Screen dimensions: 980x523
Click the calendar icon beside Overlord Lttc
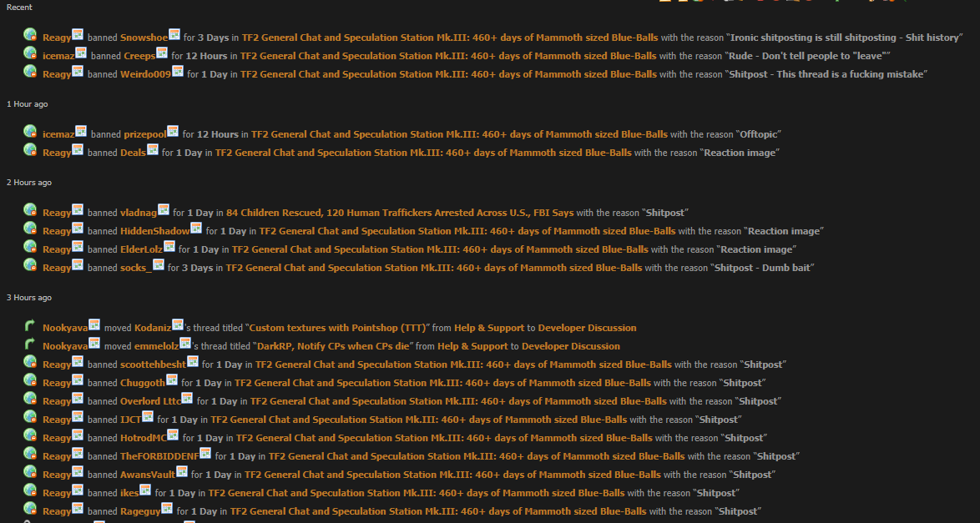click(187, 398)
